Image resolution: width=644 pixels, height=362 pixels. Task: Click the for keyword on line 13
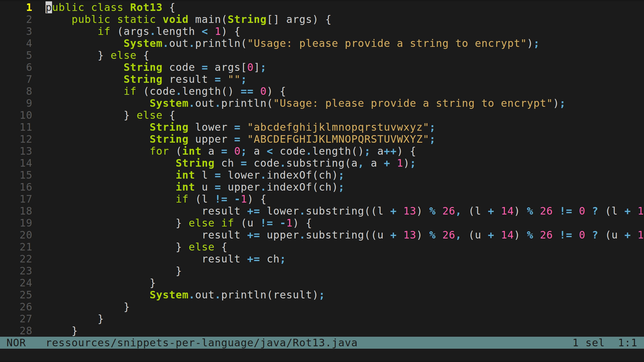[x=159, y=151]
